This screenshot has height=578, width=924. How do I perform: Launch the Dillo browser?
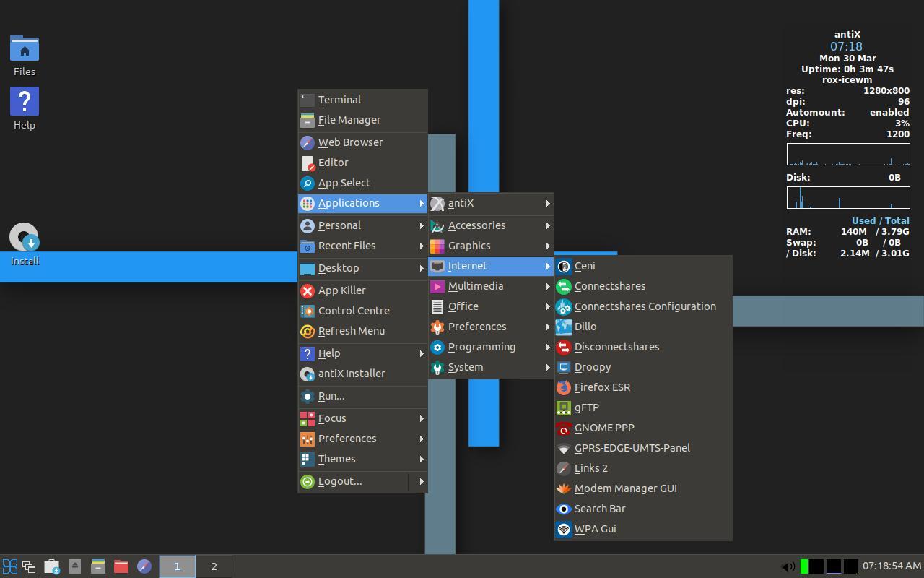click(643, 327)
